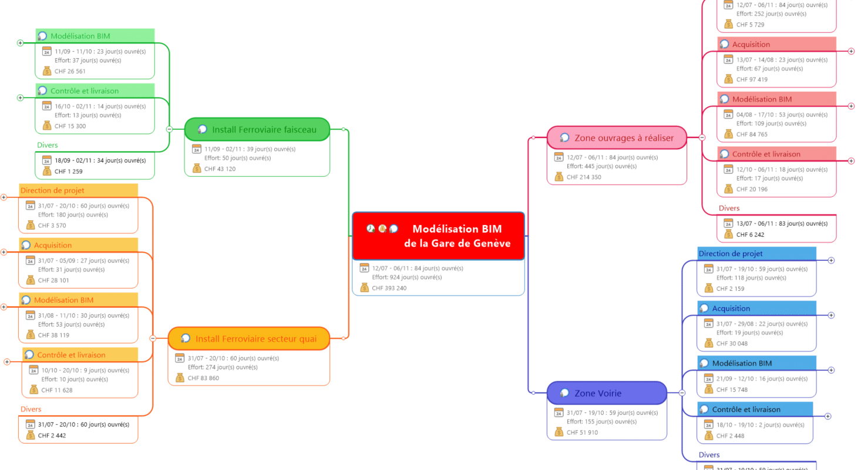Click the cost rollup icon in the central topic
Screen dimensions: 868x470
(x=382, y=229)
